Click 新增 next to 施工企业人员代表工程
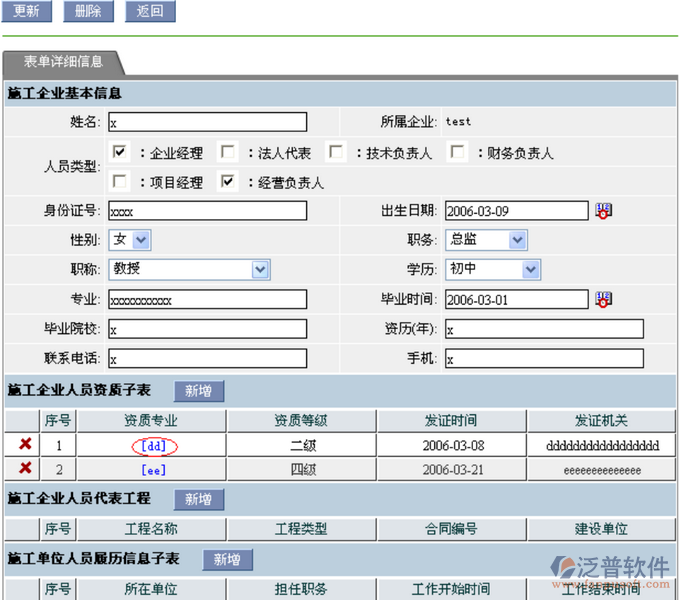Image resolution: width=680 pixels, height=600 pixels. pos(198,499)
